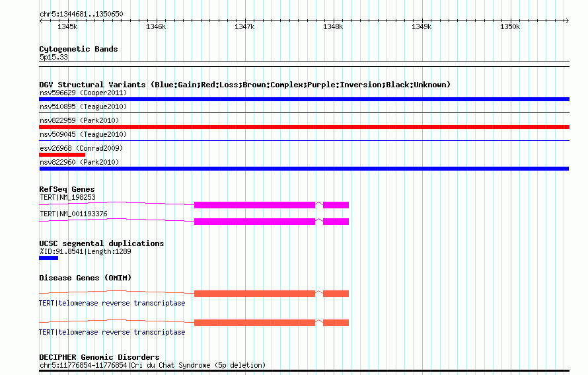Viewport: 588px width, 375px height.
Task: Open the Disease Genes (OMIM) track title
Action: click(85, 278)
